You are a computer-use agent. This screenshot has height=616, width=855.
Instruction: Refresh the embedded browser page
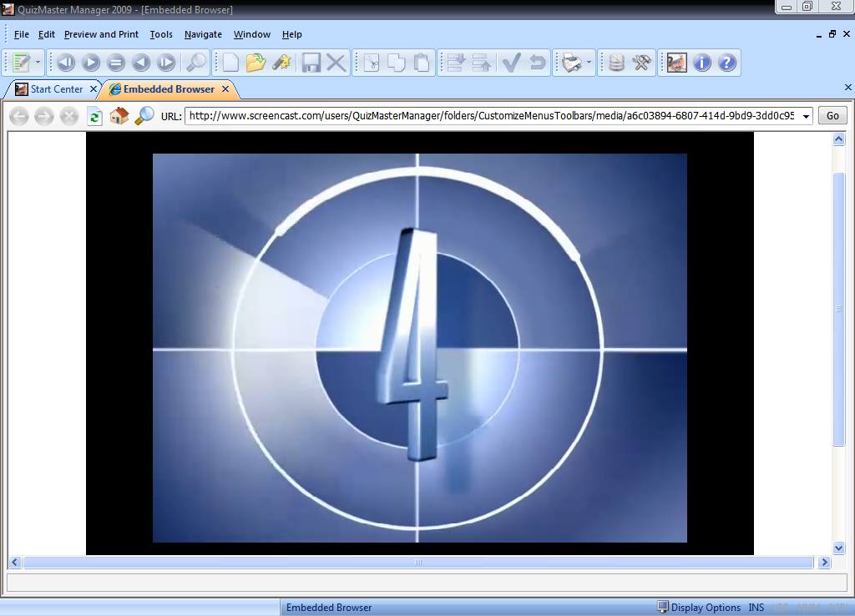click(x=94, y=116)
